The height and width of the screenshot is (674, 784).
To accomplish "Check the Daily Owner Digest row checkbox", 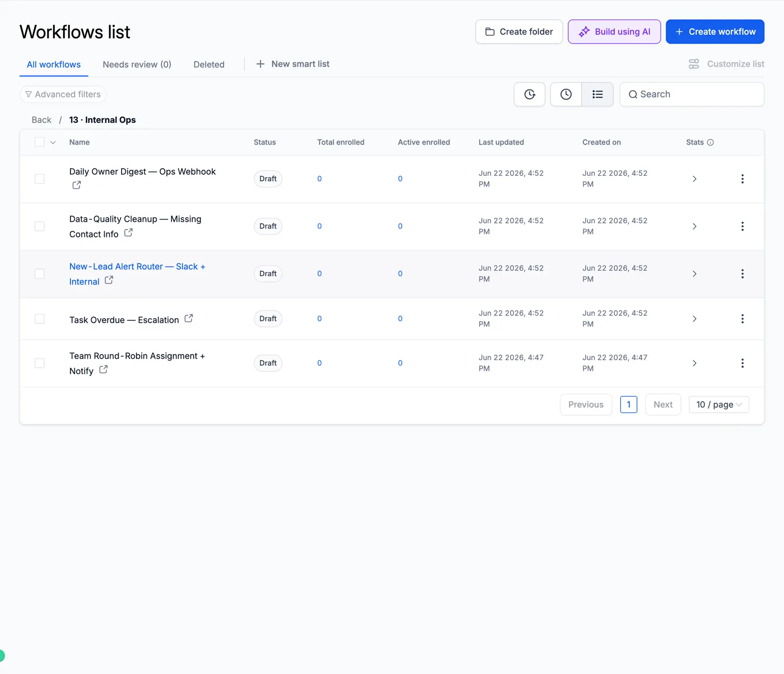I will [40, 179].
